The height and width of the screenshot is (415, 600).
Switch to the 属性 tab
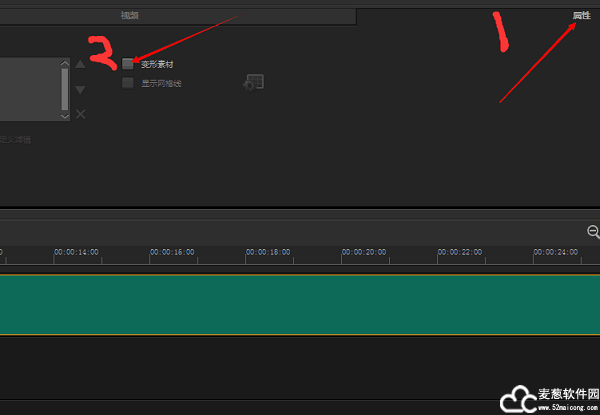[581, 15]
